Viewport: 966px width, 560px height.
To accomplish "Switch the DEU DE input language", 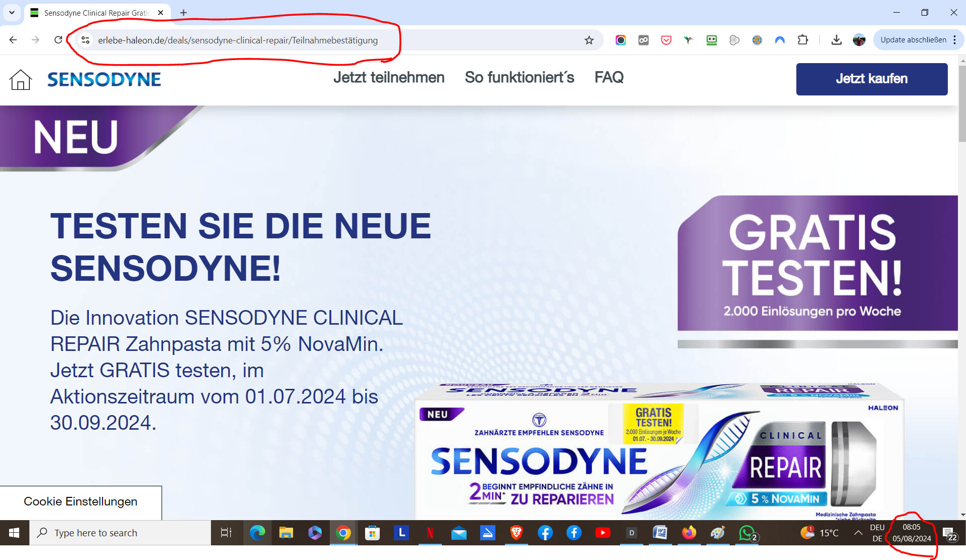I will [x=877, y=533].
